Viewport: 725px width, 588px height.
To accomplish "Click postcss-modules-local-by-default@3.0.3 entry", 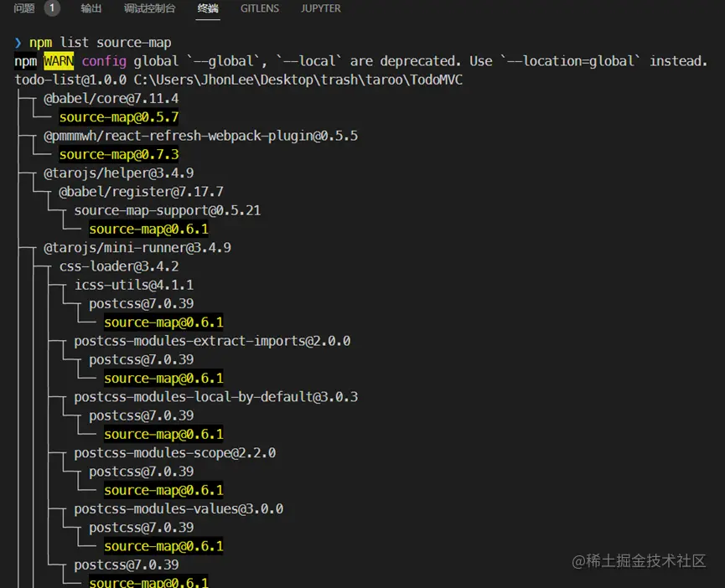I will (216, 397).
